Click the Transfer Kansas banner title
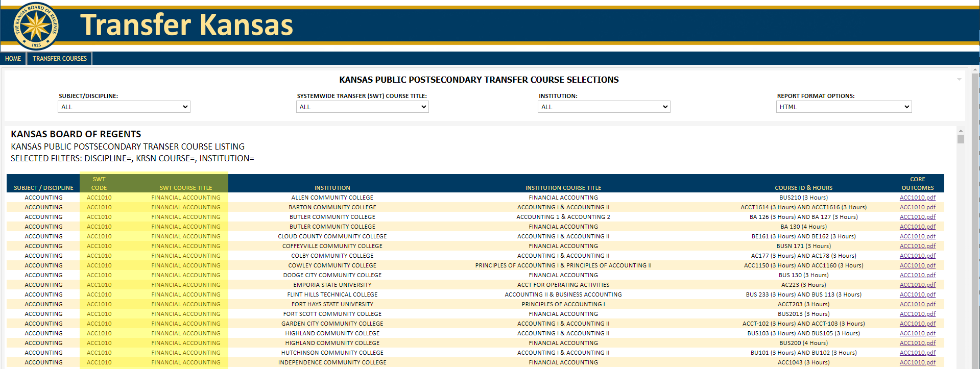This screenshot has width=980, height=369. click(x=186, y=25)
